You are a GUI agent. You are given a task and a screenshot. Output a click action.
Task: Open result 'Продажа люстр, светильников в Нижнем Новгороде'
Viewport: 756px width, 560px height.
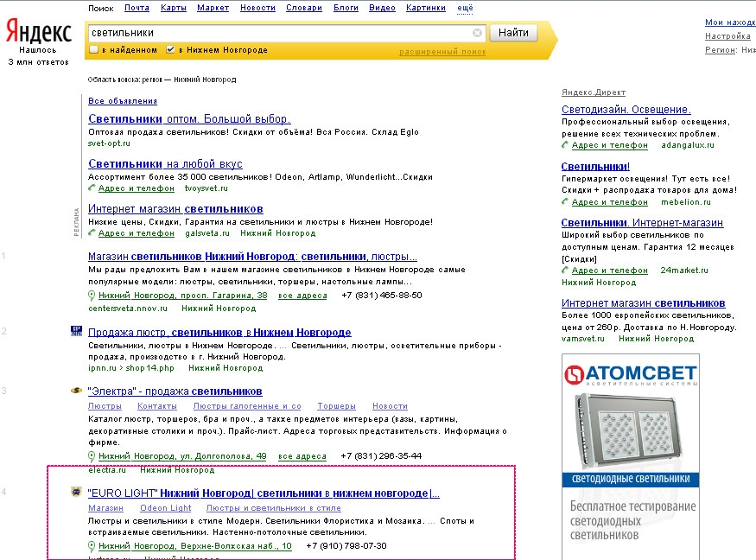tap(219, 333)
